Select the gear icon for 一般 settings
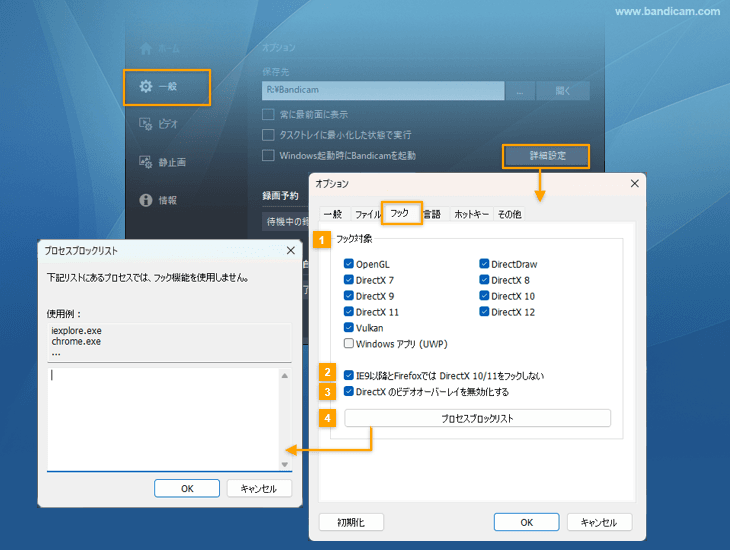The height and width of the screenshot is (550, 730). (x=146, y=87)
